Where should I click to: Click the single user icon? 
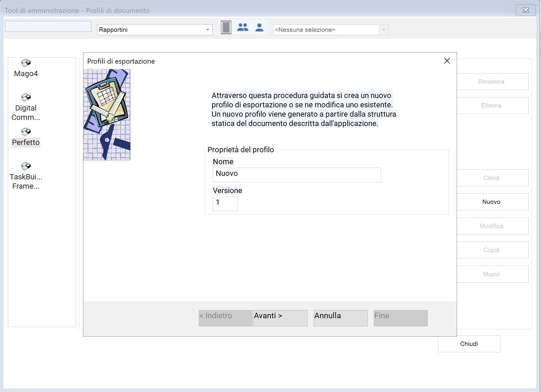259,28
